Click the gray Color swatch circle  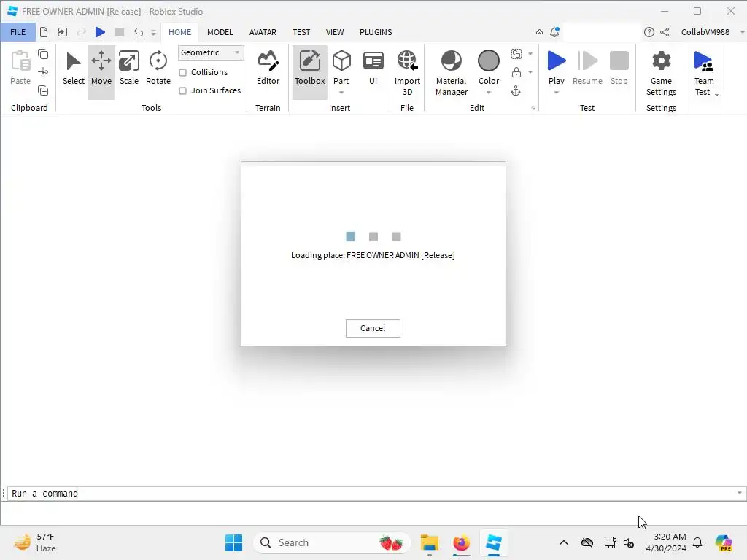488,61
